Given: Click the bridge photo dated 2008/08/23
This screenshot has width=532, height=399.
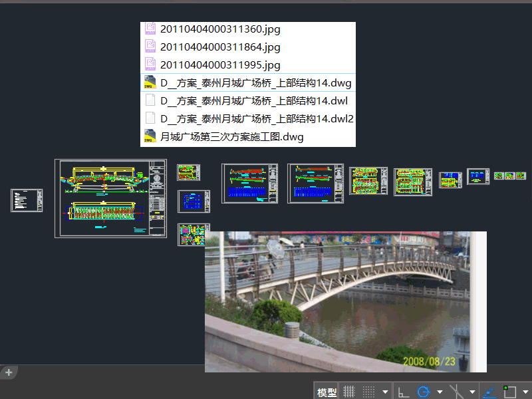Looking at the screenshot, I should pos(345,302).
